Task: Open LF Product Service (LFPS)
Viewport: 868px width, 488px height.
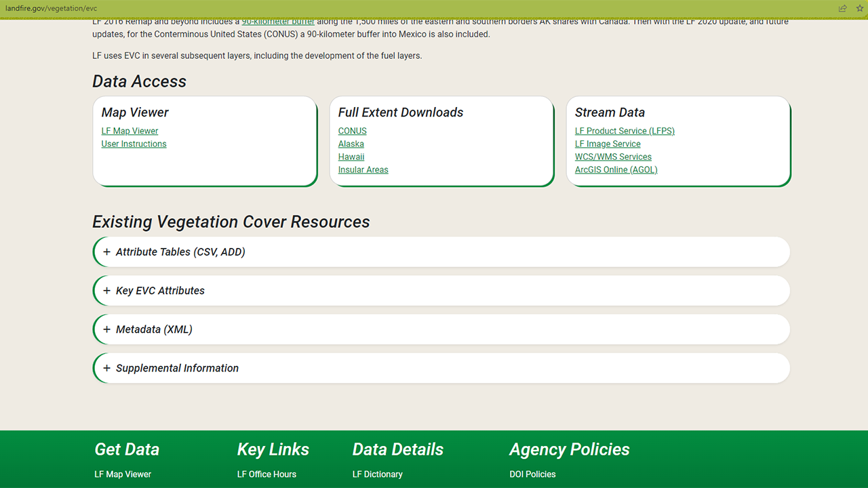Action: click(625, 130)
